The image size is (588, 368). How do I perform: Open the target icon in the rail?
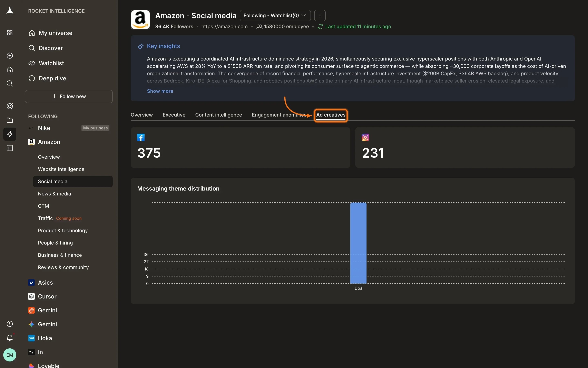coord(10,106)
